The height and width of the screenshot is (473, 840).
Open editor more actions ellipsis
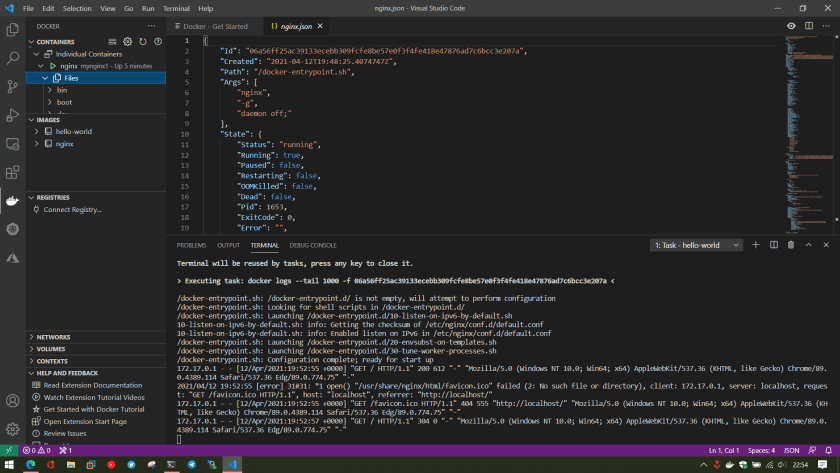(826, 26)
